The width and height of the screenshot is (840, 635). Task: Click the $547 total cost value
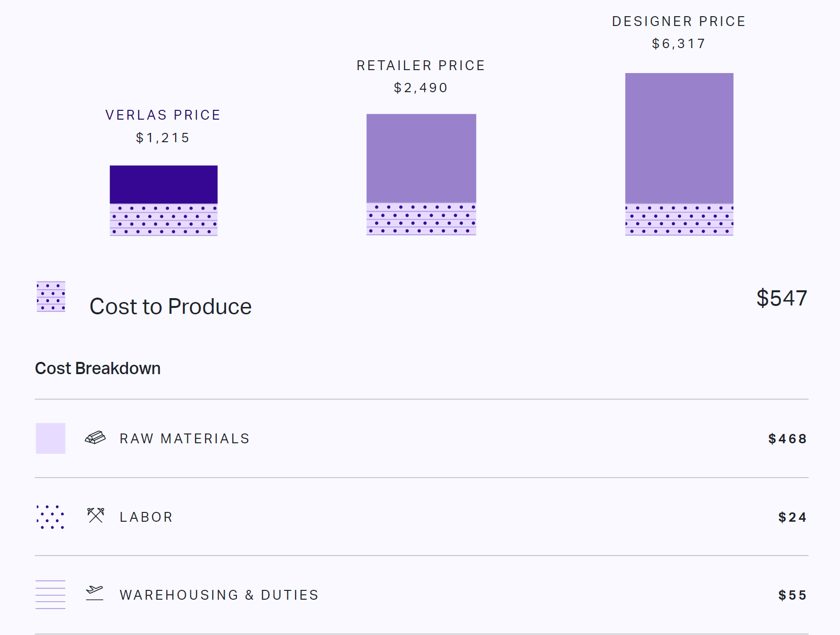pos(782,298)
